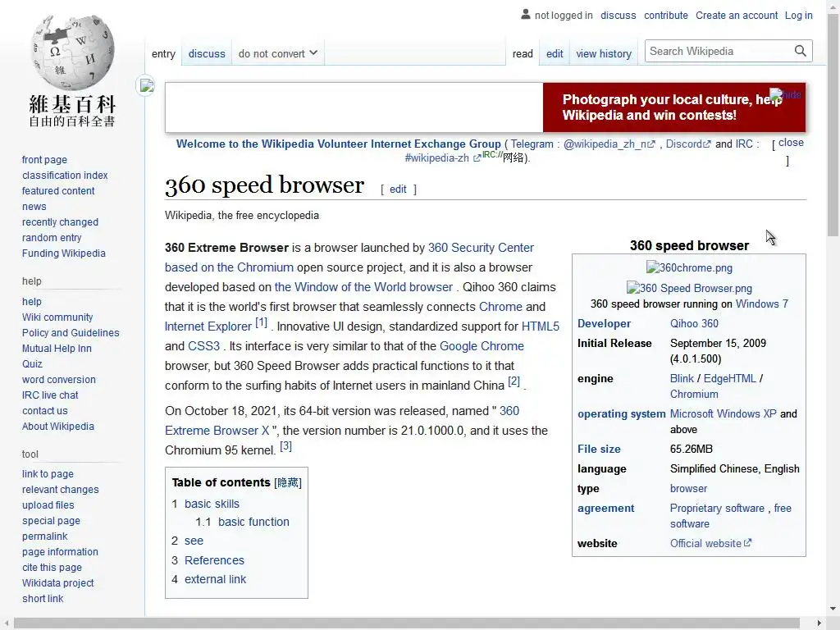Image resolution: width=840 pixels, height=630 pixels.
Task: Open the word conversion link
Action: coord(59,379)
